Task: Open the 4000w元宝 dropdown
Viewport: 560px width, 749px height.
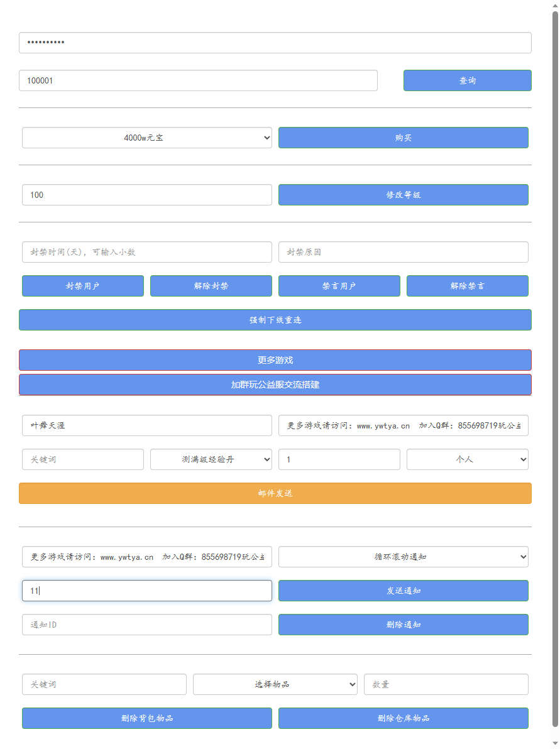Action: (x=146, y=138)
